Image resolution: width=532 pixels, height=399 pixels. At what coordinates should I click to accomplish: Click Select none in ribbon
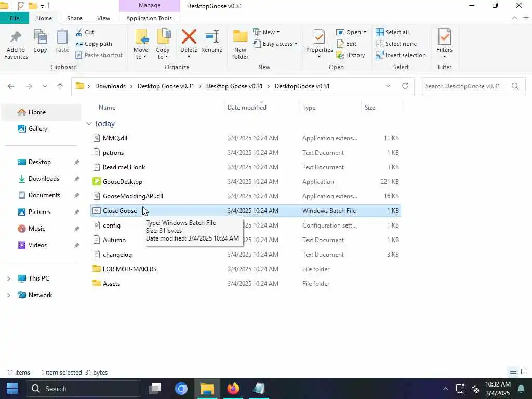396,44
